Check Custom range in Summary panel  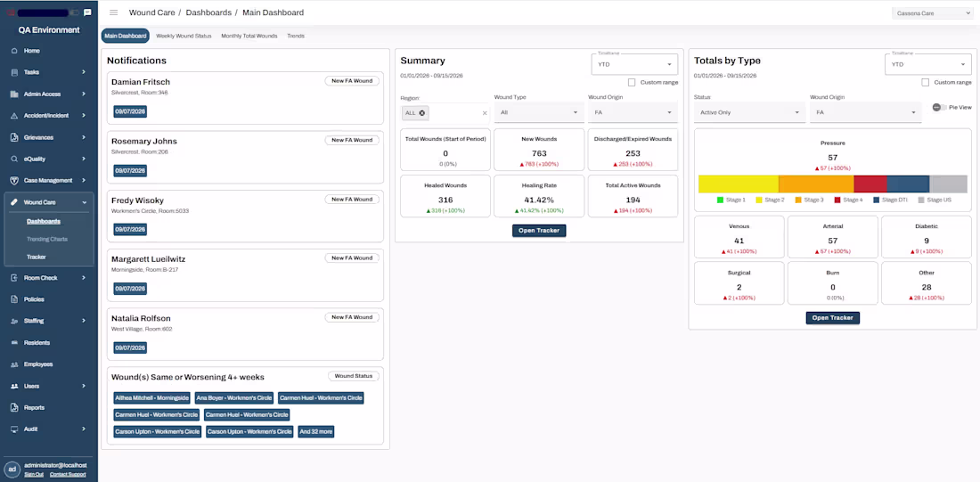tap(632, 82)
